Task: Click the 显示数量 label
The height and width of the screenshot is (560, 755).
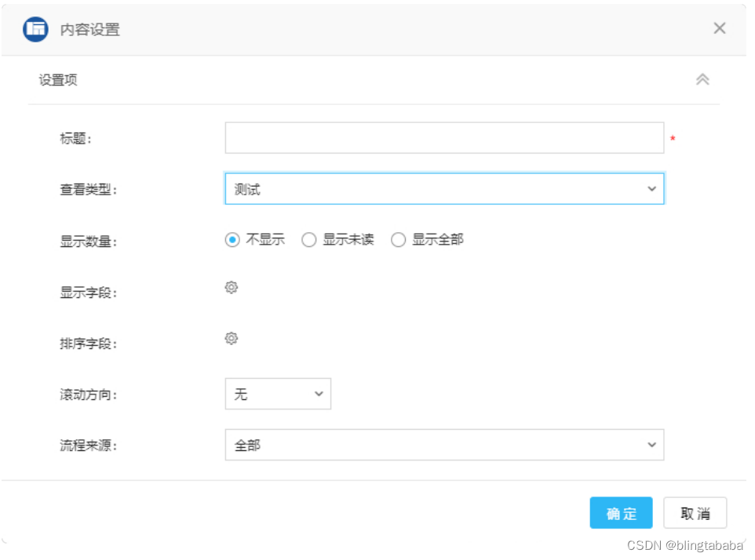Action: tap(89, 241)
